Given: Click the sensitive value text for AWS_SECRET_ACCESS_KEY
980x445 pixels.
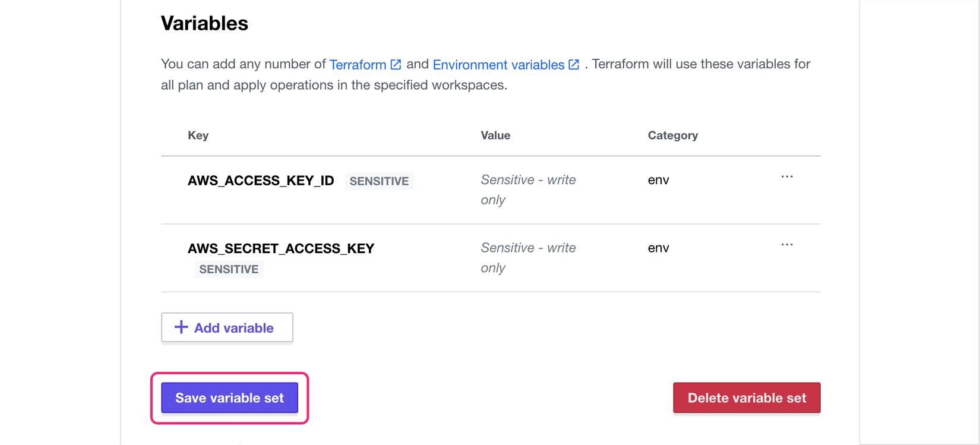Looking at the screenshot, I should coord(528,257).
